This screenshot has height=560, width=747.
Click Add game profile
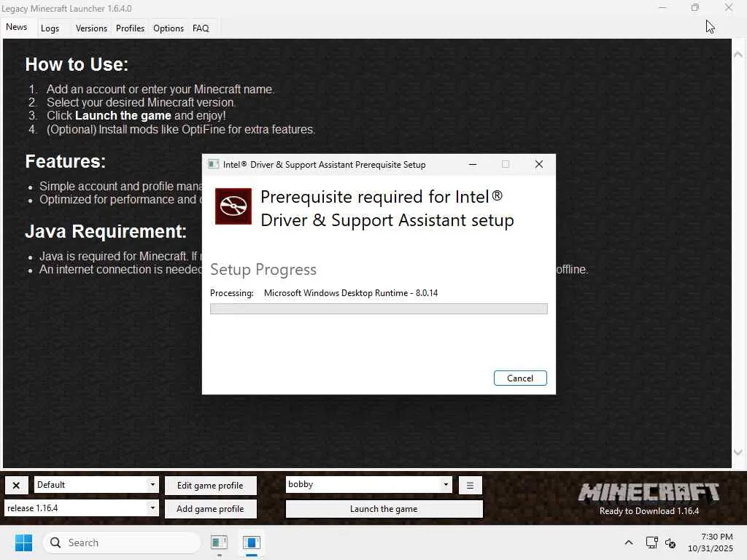click(210, 508)
